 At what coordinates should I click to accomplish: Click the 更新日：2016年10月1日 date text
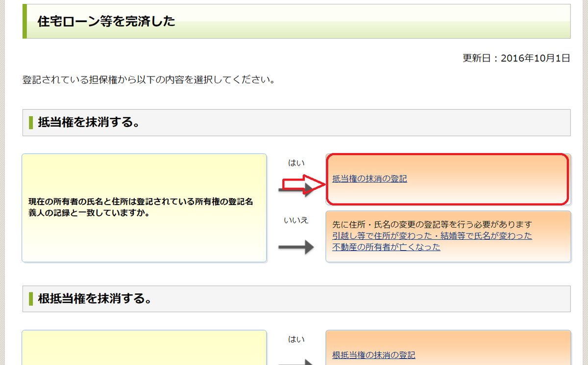(x=516, y=58)
